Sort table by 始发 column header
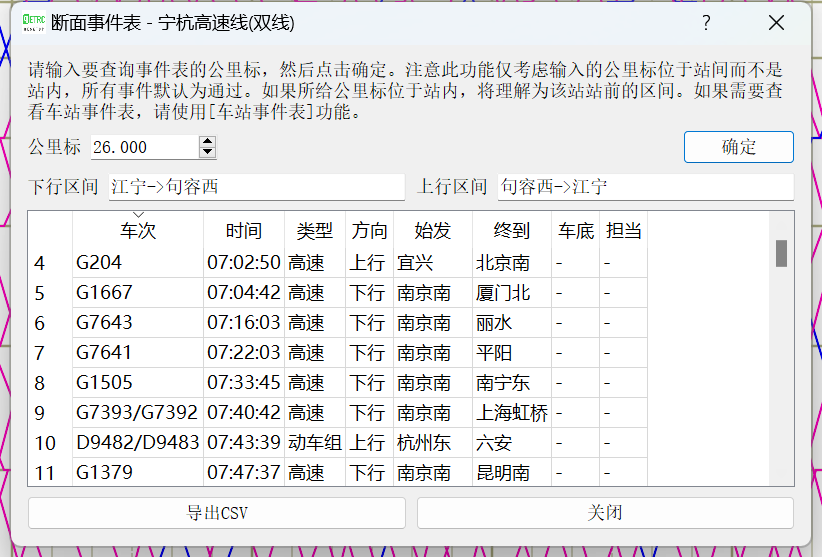The height and width of the screenshot is (557, 822). [432, 230]
